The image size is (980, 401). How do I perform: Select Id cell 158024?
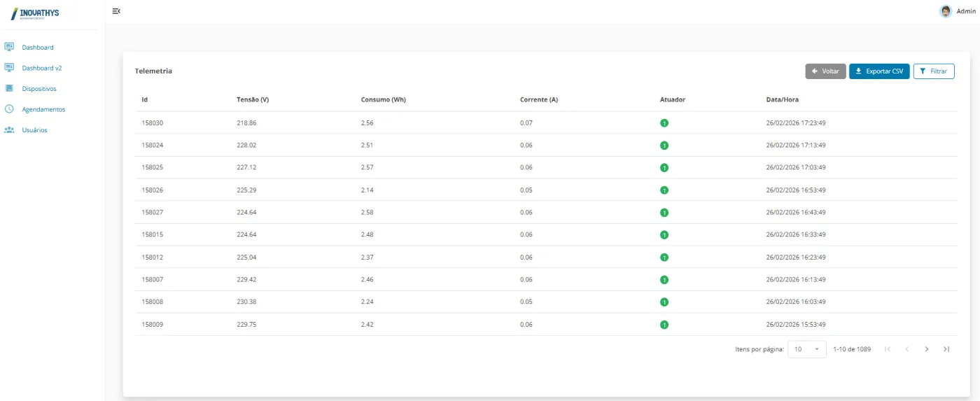tap(152, 145)
